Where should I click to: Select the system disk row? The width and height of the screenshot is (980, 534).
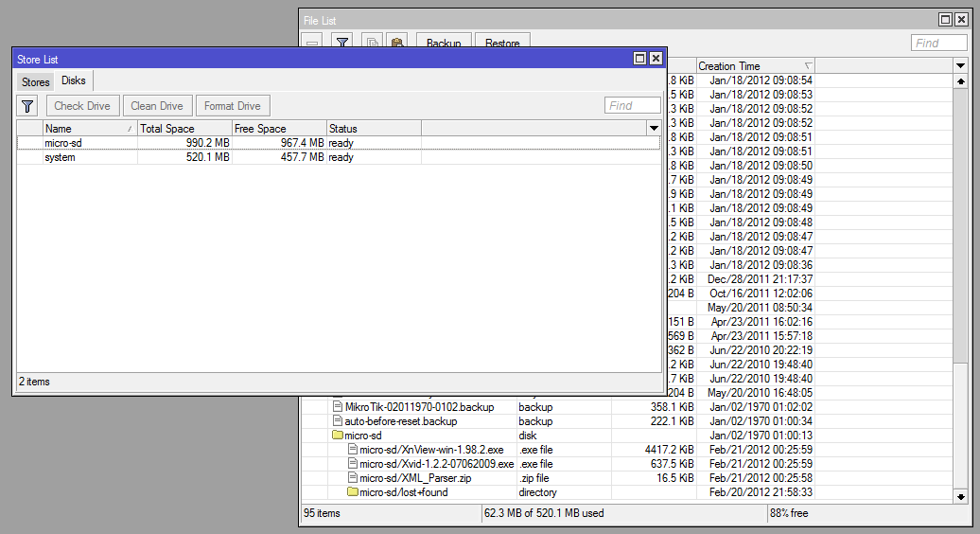coord(338,157)
